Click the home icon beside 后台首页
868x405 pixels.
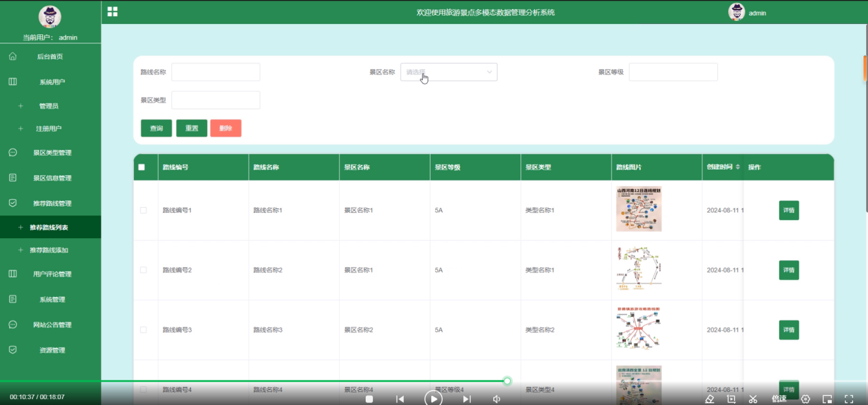click(12, 56)
